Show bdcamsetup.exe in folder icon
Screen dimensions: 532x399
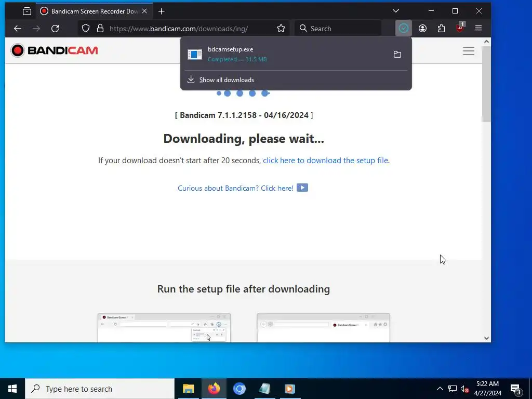coord(397,54)
